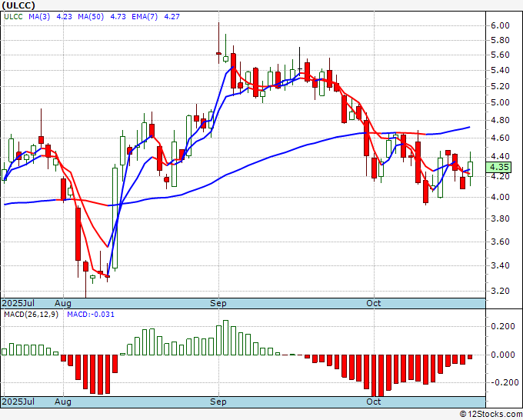523x420 pixels.
Task: Click the 3.80 price axis label
Action: click(x=500, y=218)
